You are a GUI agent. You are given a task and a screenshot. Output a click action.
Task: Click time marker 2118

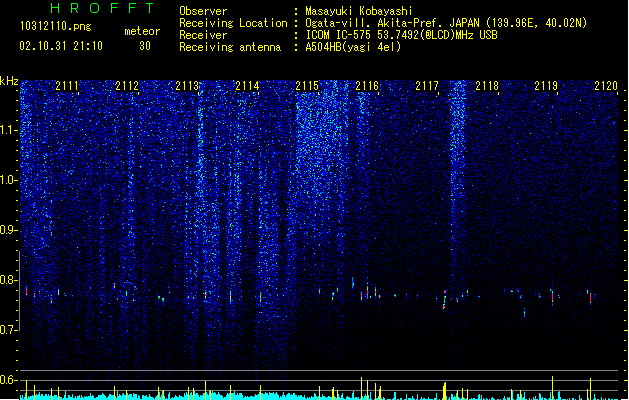click(x=487, y=86)
